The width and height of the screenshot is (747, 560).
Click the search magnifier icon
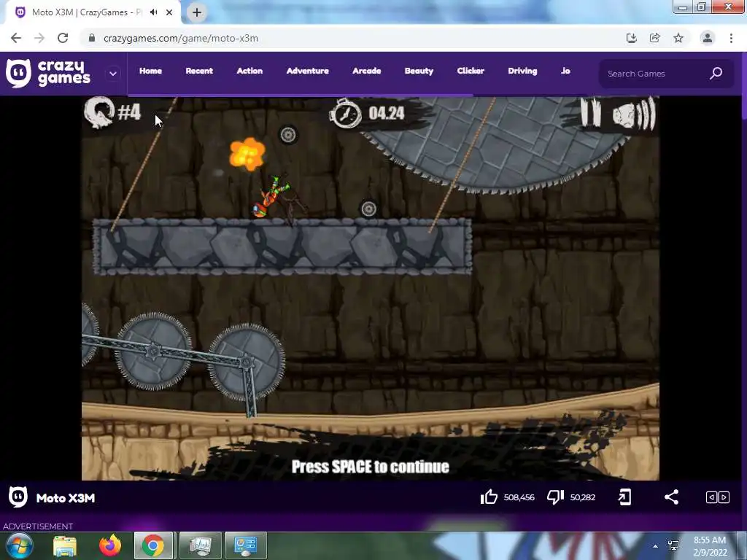click(716, 74)
